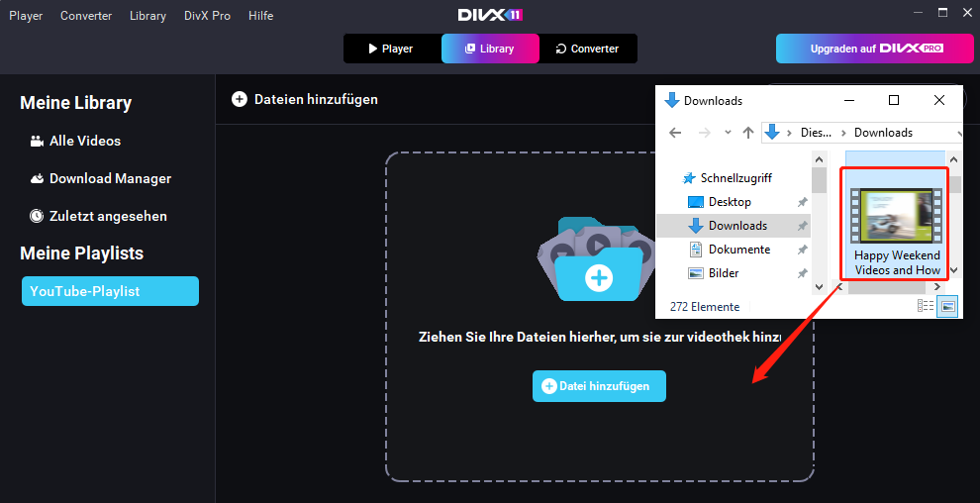Expand address bar history dropdown
This screenshot has height=503, width=980.
click(x=959, y=133)
